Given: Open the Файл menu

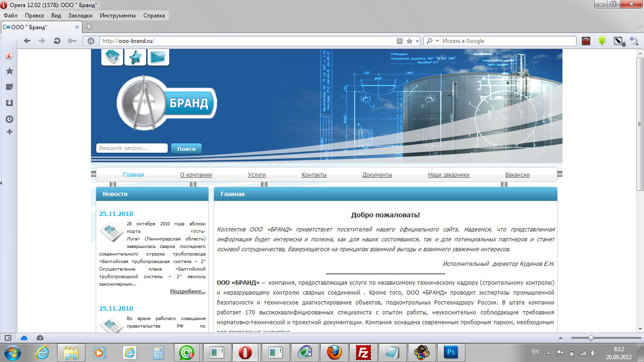Looking at the screenshot, I should coord(10,16).
